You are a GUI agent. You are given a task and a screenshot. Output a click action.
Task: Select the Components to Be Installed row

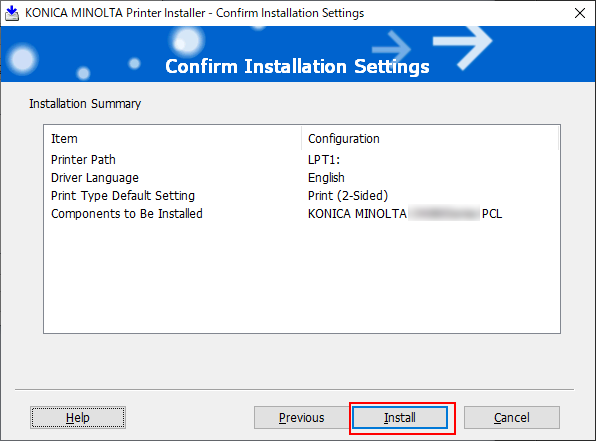click(x=301, y=214)
